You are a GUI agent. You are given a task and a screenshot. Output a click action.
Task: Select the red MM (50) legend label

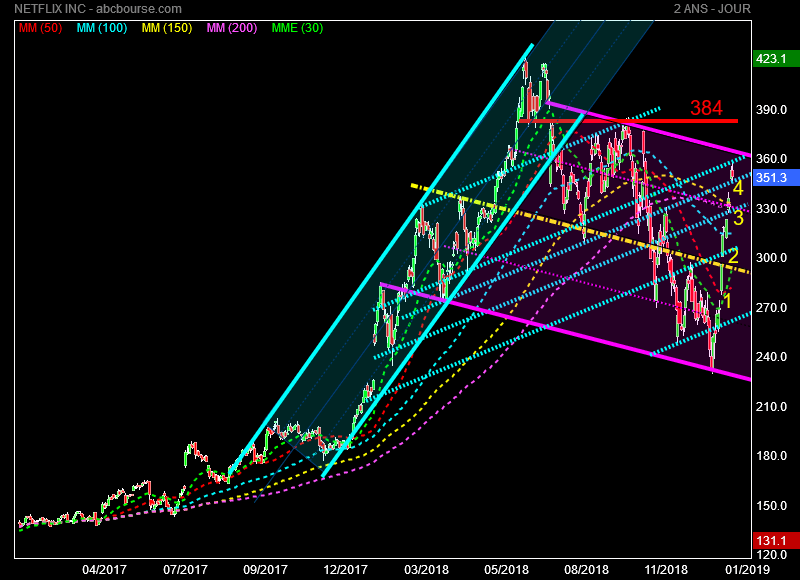(x=40, y=28)
